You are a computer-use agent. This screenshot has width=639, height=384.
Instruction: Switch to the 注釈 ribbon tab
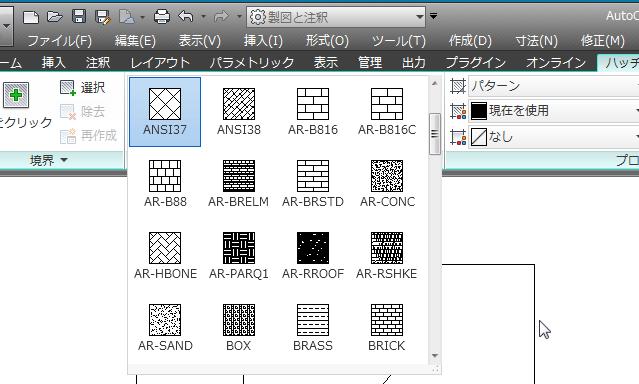pyautogui.click(x=98, y=62)
